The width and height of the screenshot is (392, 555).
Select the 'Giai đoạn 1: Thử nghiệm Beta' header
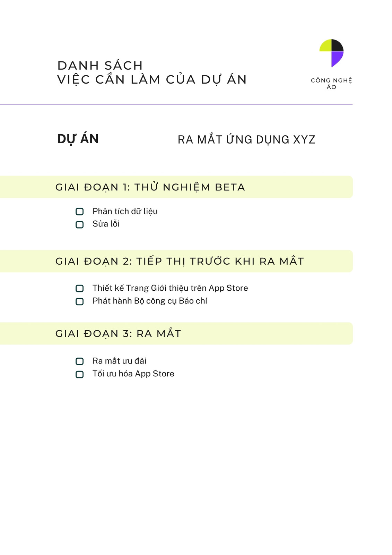click(150, 187)
